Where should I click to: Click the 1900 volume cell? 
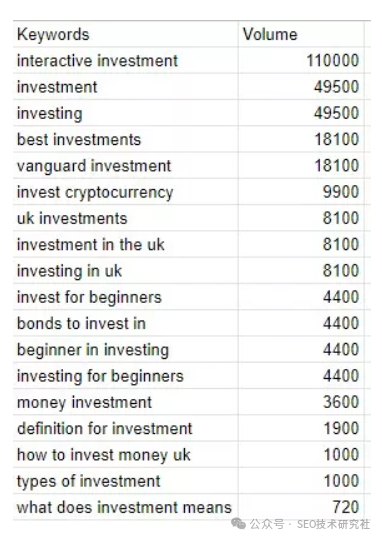click(x=301, y=428)
